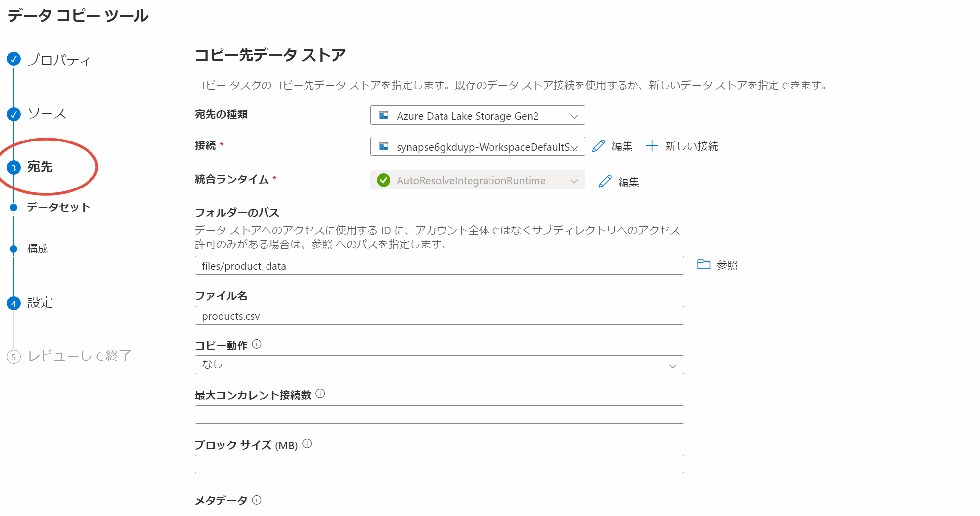Click the info icon beside 最大コンカレント接続数
The height and width of the screenshot is (516, 980).
(x=320, y=394)
